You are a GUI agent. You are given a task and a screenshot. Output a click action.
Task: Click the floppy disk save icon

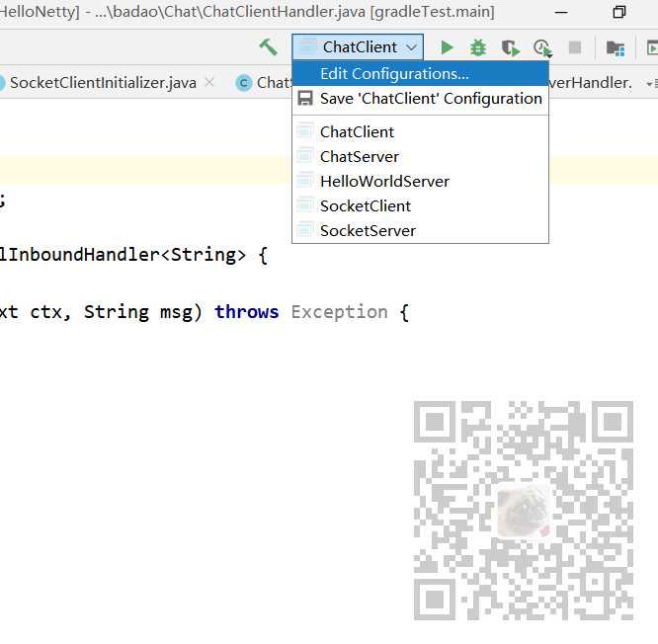click(305, 99)
